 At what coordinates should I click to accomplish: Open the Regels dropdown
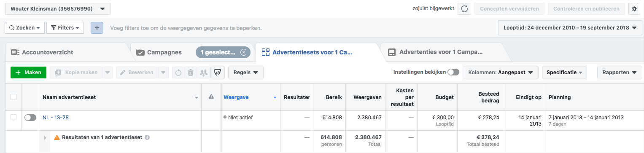[x=246, y=72]
